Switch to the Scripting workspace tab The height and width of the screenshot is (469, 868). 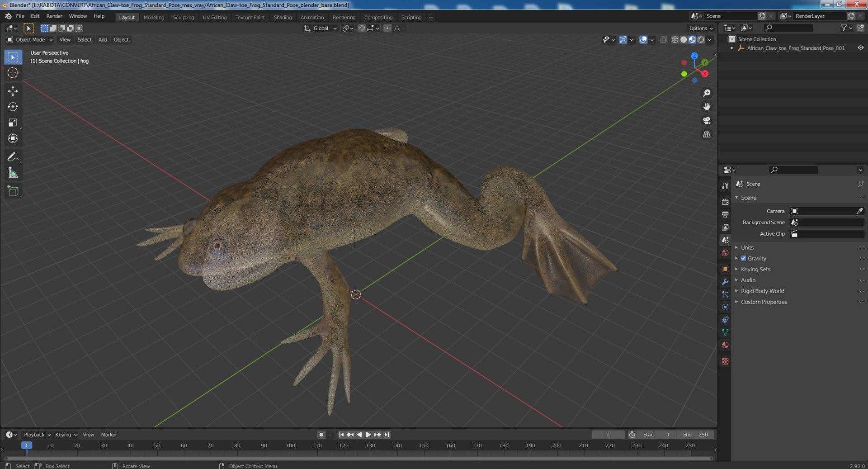411,17
